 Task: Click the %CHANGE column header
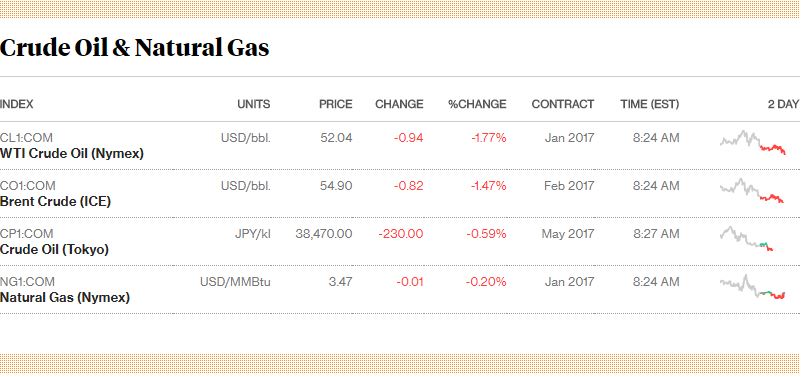coord(477,104)
